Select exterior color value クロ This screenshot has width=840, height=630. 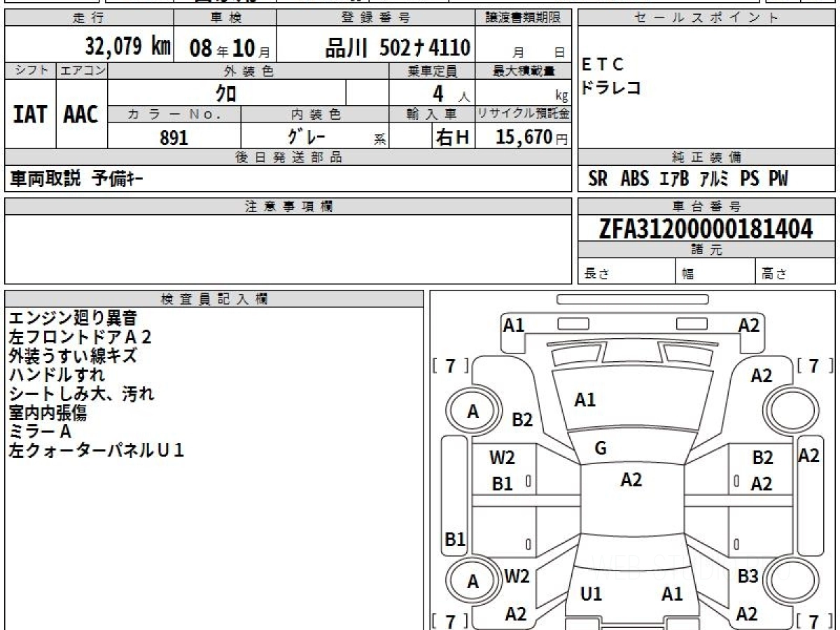[226, 93]
